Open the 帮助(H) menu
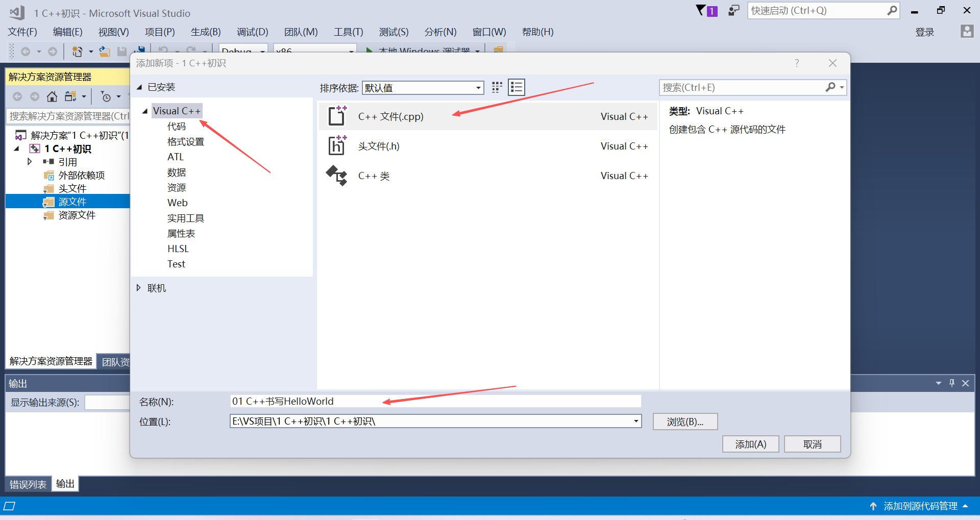Screen dimensions: 980x520 tap(537, 32)
